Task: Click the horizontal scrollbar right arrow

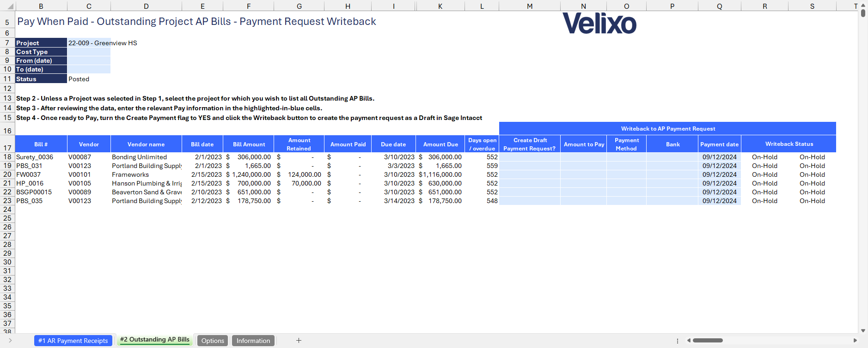Action: [855, 341]
